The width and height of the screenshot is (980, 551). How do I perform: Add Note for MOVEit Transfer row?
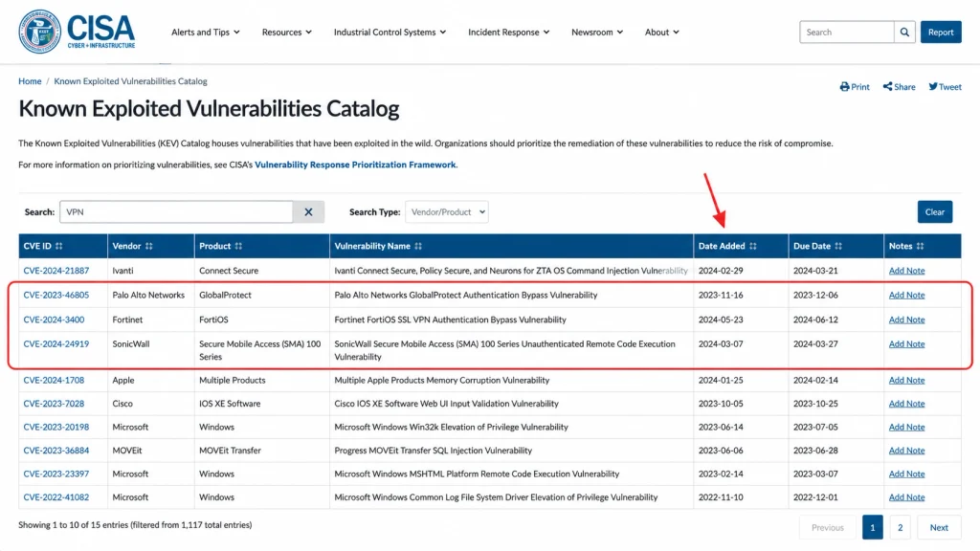coord(906,451)
